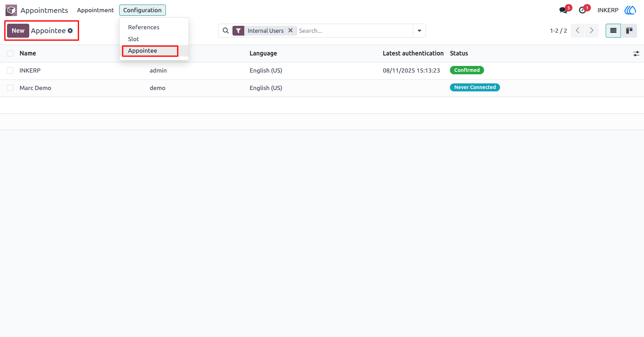Viewport: 644px width, 337px height.
Task: Click English (US) in Marc Demo row
Action: coord(266,88)
